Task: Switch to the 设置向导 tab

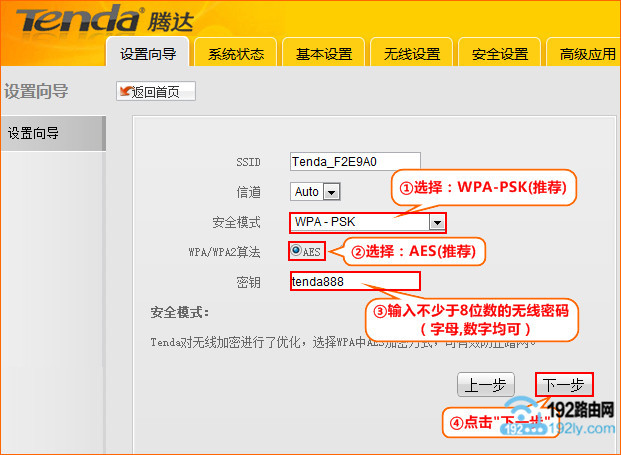Action: coord(147,54)
